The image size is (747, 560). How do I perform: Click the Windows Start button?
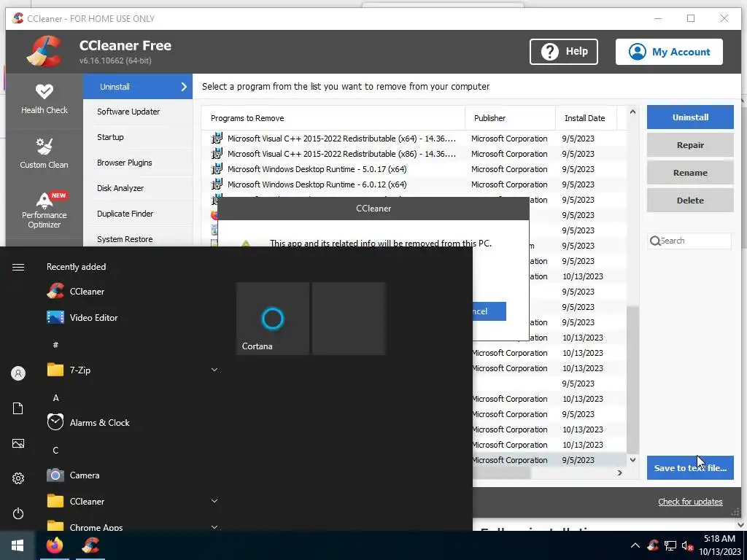pyautogui.click(x=18, y=545)
